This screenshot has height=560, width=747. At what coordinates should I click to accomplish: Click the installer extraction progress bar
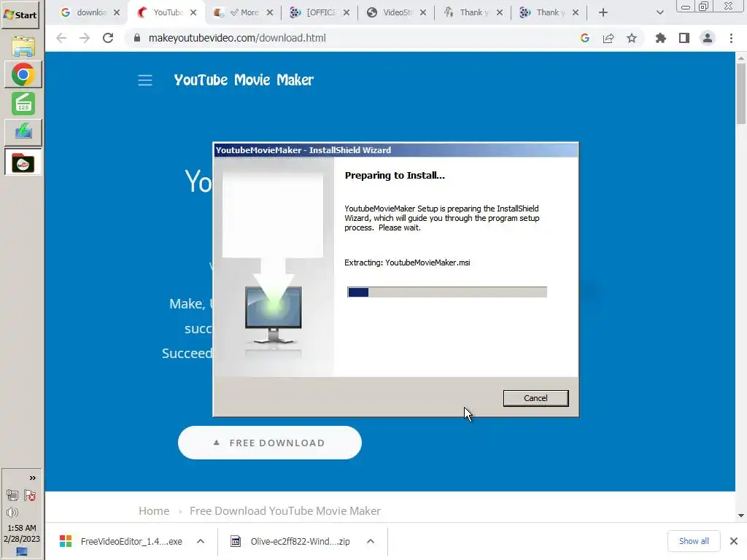(x=447, y=292)
